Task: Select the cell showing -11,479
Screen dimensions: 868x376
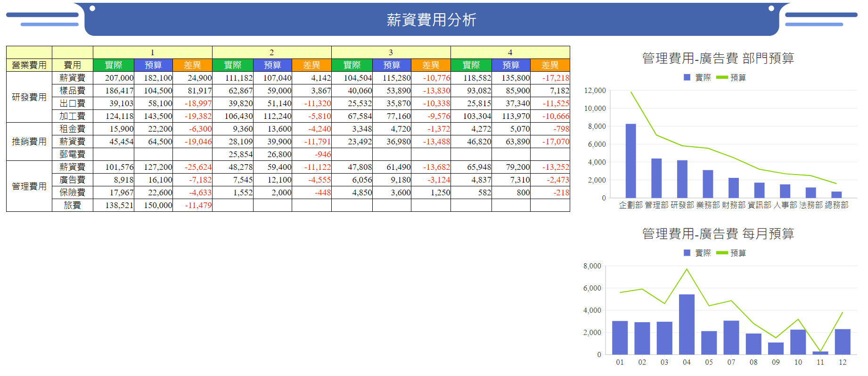Action: (x=192, y=205)
